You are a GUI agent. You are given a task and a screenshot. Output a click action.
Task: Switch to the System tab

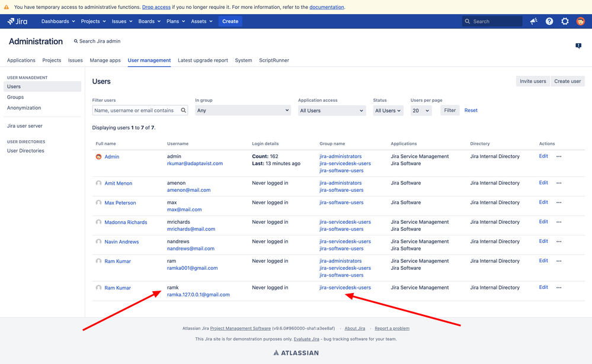point(244,60)
